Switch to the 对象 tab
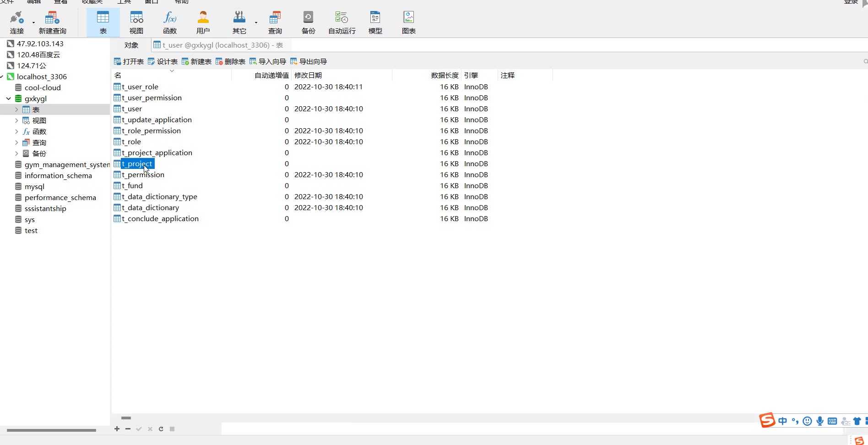 point(131,45)
